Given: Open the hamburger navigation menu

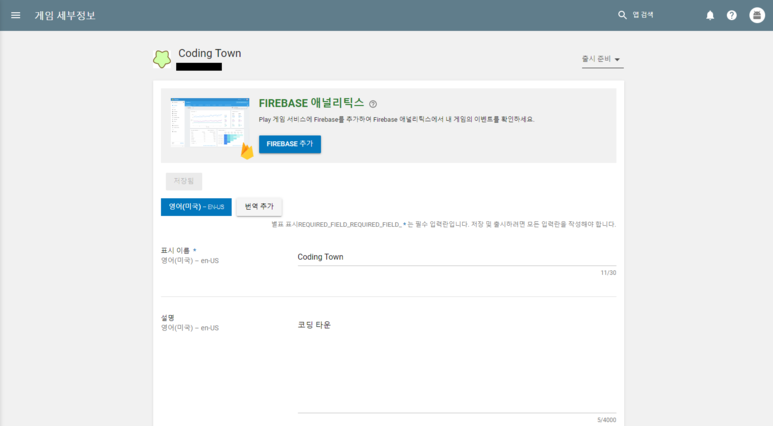Looking at the screenshot, I should (16, 15).
